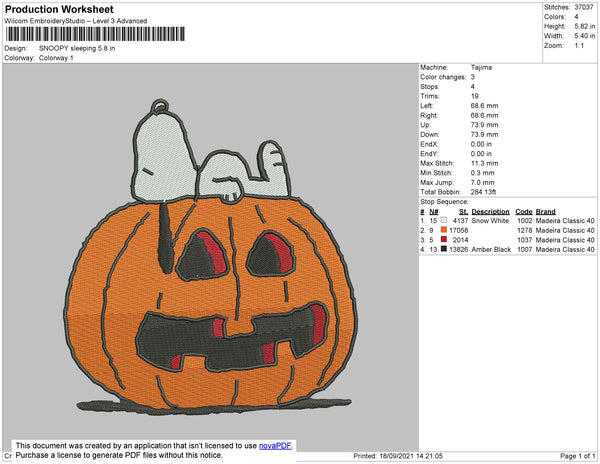This screenshot has width=600, height=464.
Task: Click the Min Stitch value '0.3 mm'
Action: [x=483, y=173]
